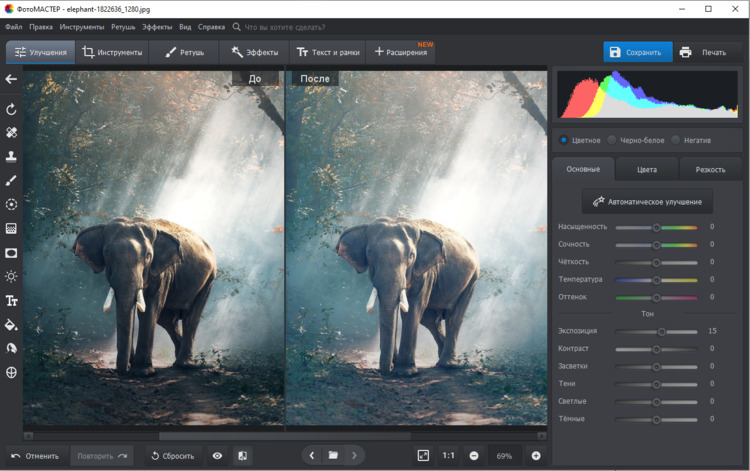Click the back arrow in left sidebar
This screenshot has height=471, width=750.
pos(12,79)
